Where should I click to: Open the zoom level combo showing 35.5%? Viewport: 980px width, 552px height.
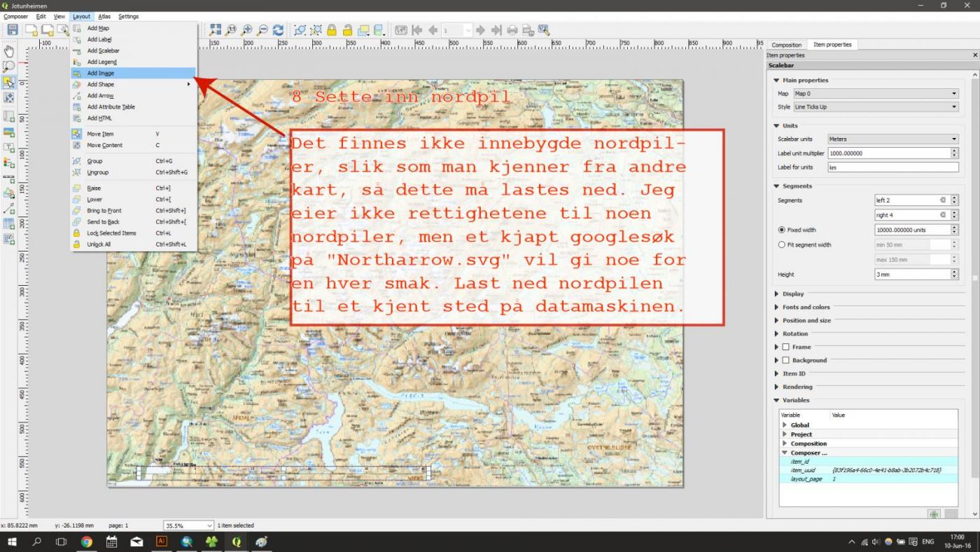[x=188, y=525]
